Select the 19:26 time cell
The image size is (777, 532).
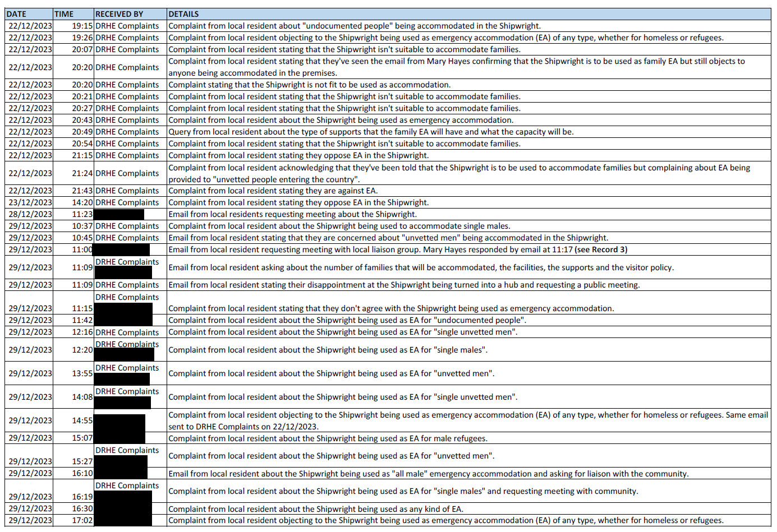click(x=73, y=38)
